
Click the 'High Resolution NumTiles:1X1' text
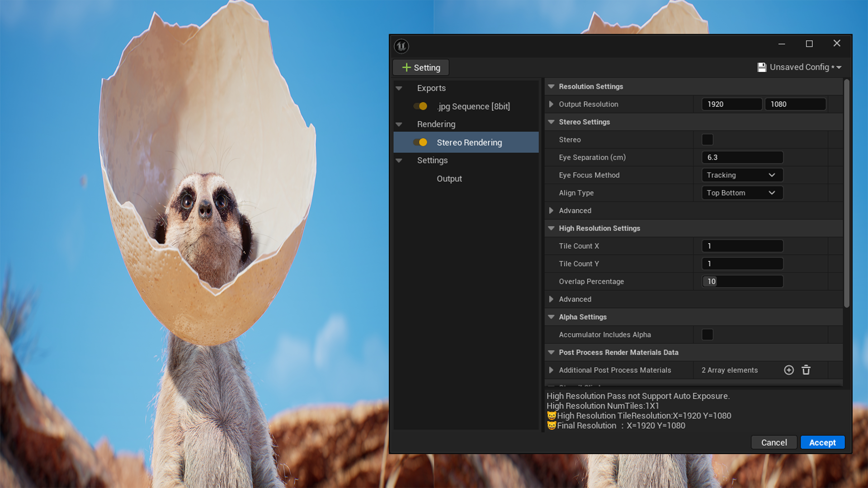[x=603, y=406]
